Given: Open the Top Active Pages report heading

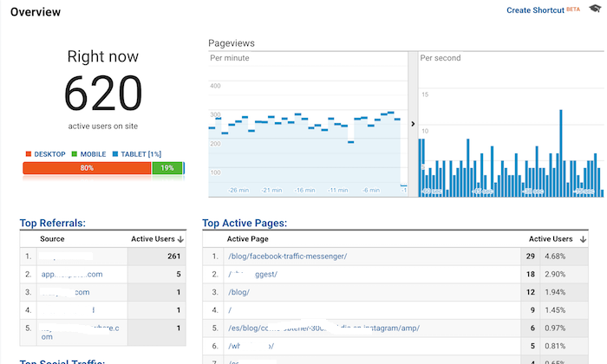Looking at the screenshot, I should point(245,223).
